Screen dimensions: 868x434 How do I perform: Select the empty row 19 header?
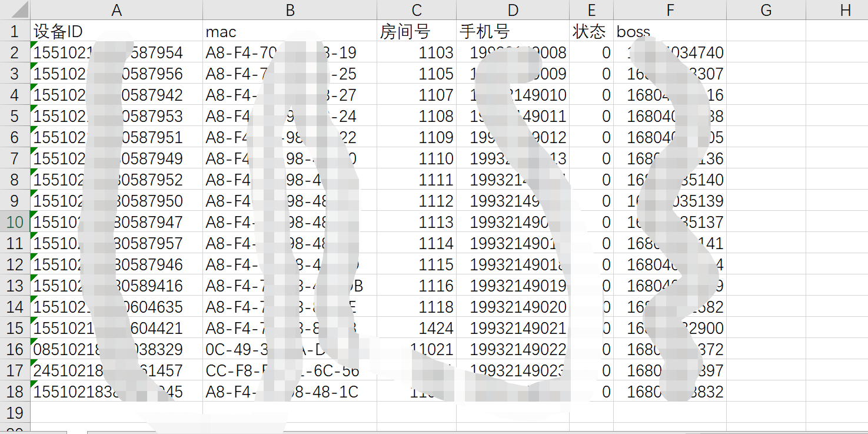coord(15,412)
